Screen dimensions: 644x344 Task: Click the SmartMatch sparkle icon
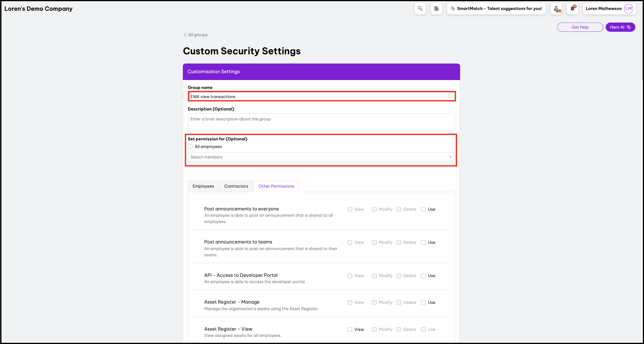point(453,8)
